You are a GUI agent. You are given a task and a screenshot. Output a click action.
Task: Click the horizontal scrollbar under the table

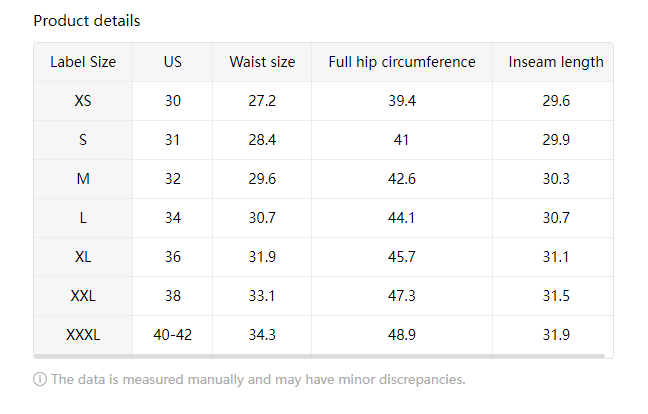click(320, 356)
